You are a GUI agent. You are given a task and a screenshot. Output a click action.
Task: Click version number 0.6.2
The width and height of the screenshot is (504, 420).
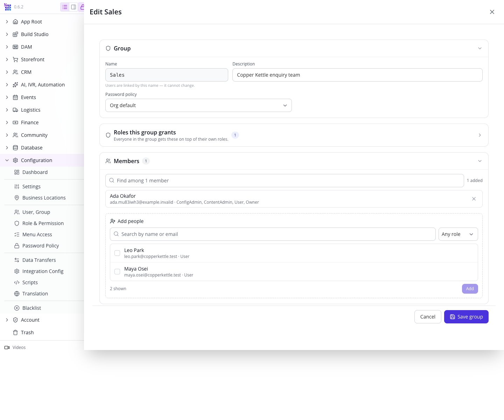tap(19, 7)
